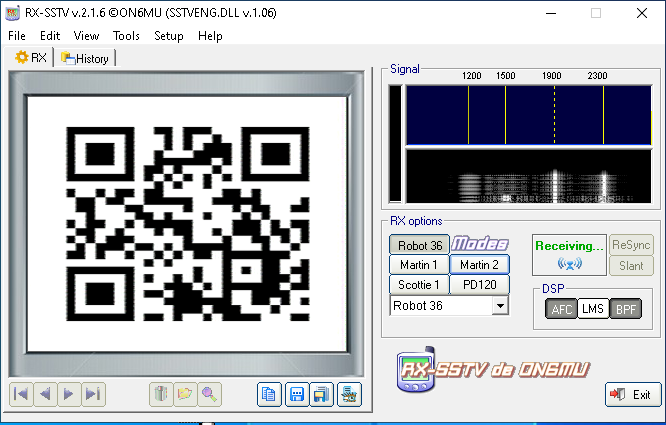Go to the next history image
The height and width of the screenshot is (425, 666).
click(69, 395)
